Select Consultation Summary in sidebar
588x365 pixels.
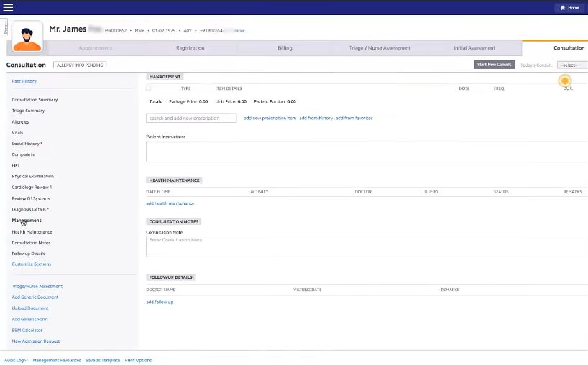(35, 100)
